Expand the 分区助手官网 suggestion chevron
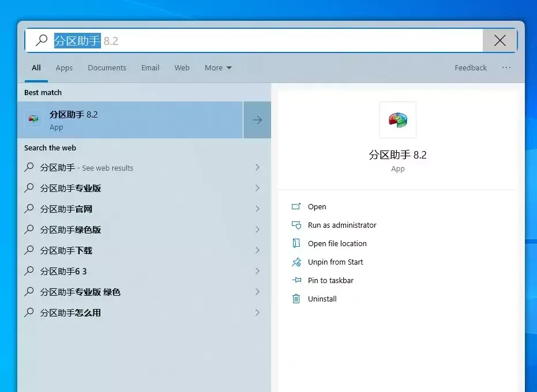The width and height of the screenshot is (537, 392). pyautogui.click(x=257, y=209)
